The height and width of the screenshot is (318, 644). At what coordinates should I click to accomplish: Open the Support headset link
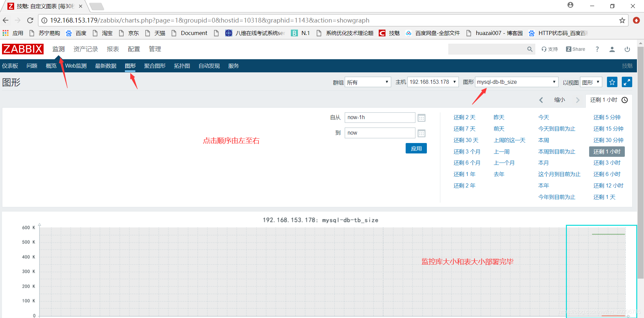[550, 49]
